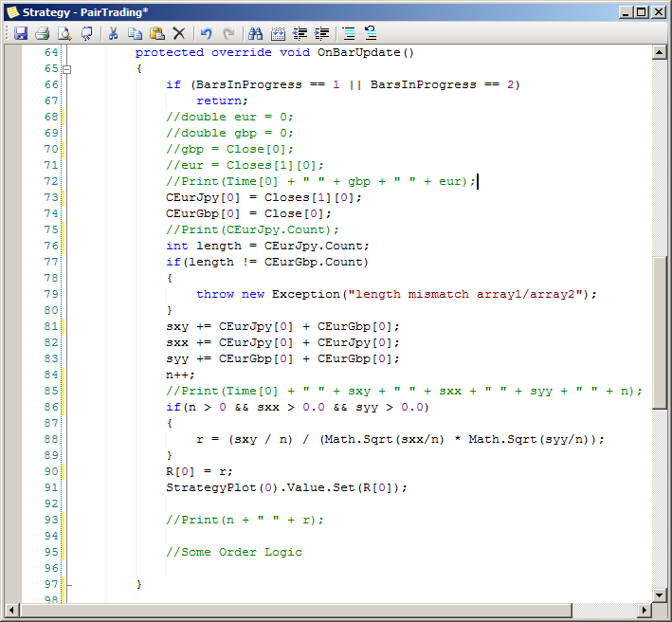The image size is (672, 622).
Task: Click '//Print(CEurJpy.Count);' comment
Action: pos(252,229)
